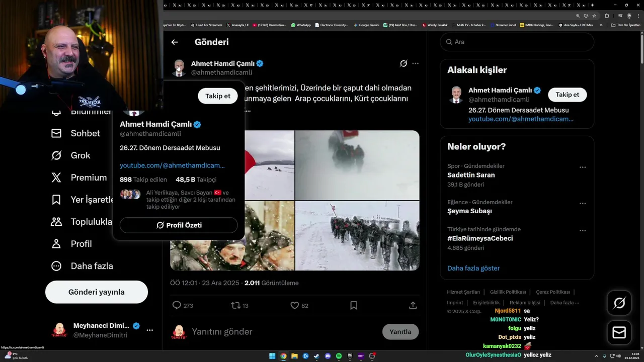Open the Şeyma Subaşı trending topic
This screenshot has height=362, width=644.
(x=469, y=211)
